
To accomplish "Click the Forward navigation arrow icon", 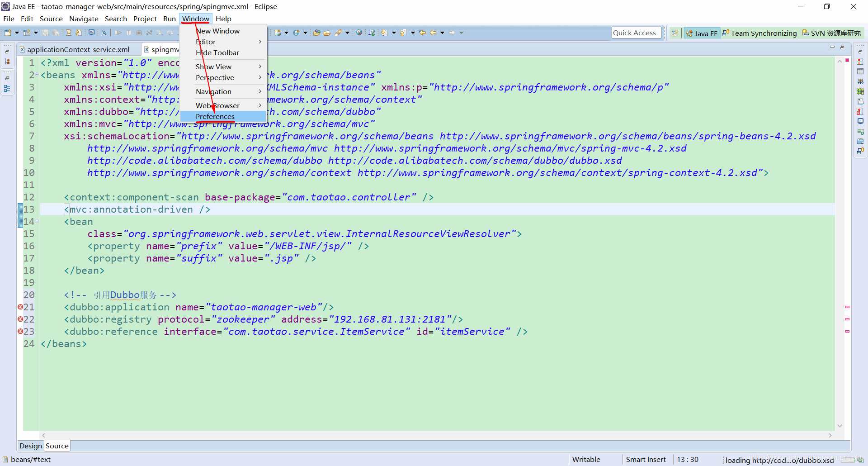I will [x=452, y=33].
